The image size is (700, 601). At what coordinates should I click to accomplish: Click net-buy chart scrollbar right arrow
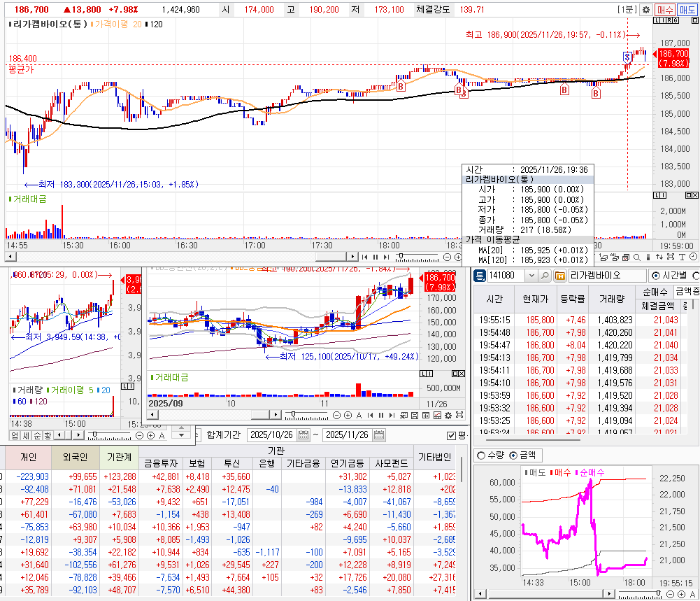609,594
